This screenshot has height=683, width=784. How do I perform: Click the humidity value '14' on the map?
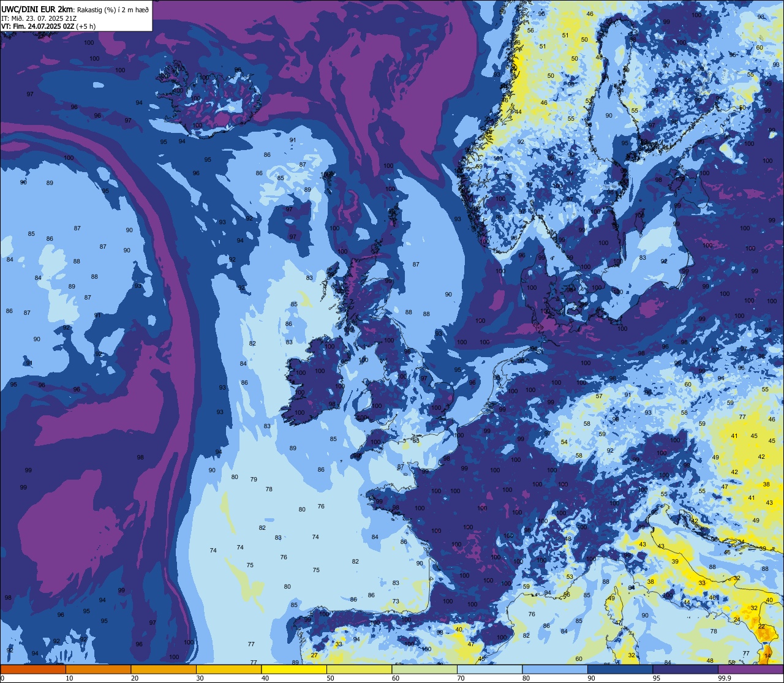(x=768, y=655)
